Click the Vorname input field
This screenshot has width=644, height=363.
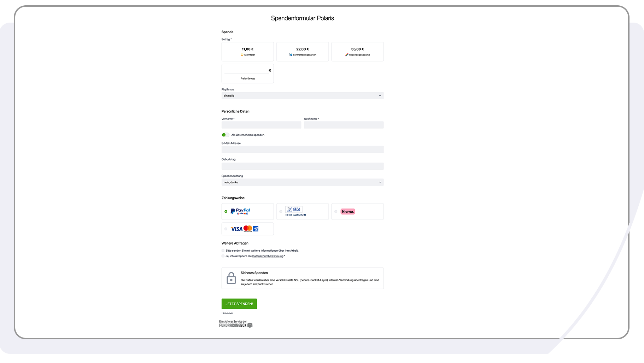(261, 125)
